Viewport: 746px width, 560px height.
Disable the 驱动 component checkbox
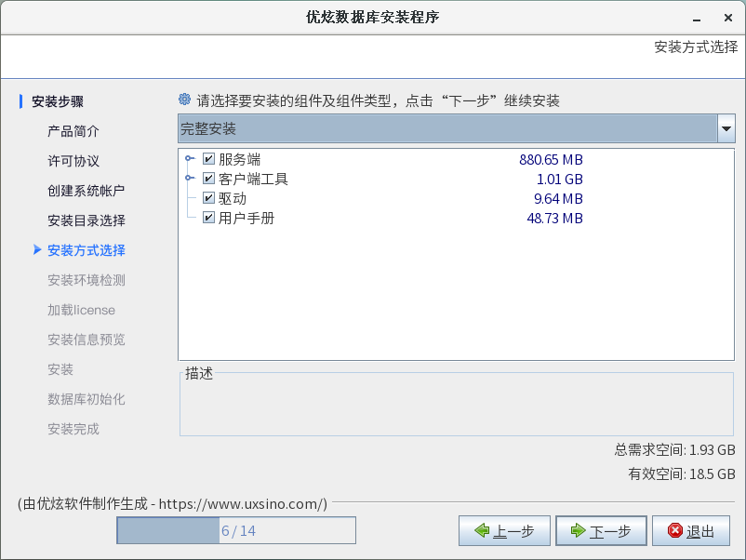208,198
